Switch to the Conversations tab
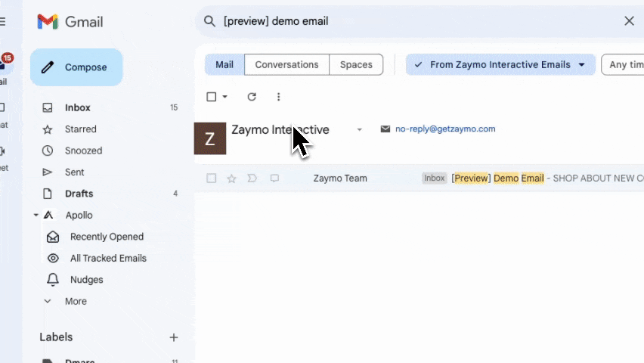 [x=286, y=65]
